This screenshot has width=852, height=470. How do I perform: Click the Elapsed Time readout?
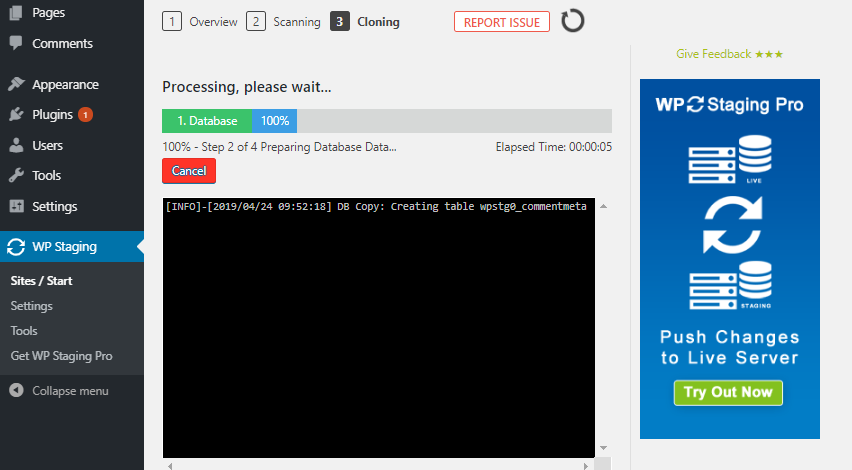(x=554, y=147)
